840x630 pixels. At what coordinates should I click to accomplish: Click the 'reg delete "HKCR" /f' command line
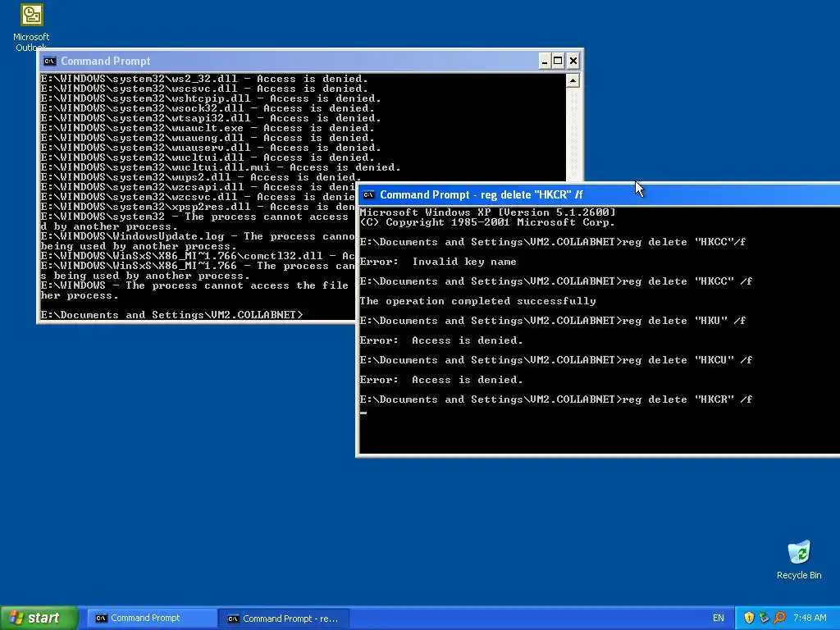pyautogui.click(x=555, y=399)
